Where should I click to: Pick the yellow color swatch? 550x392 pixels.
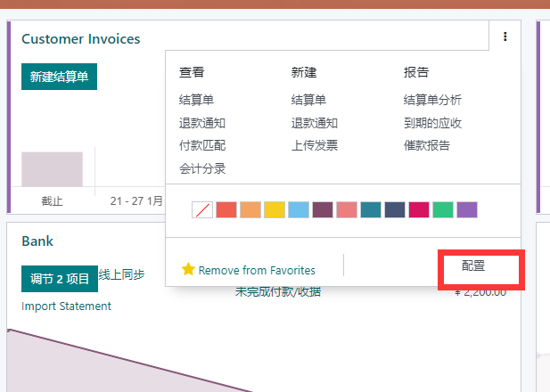[275, 209]
